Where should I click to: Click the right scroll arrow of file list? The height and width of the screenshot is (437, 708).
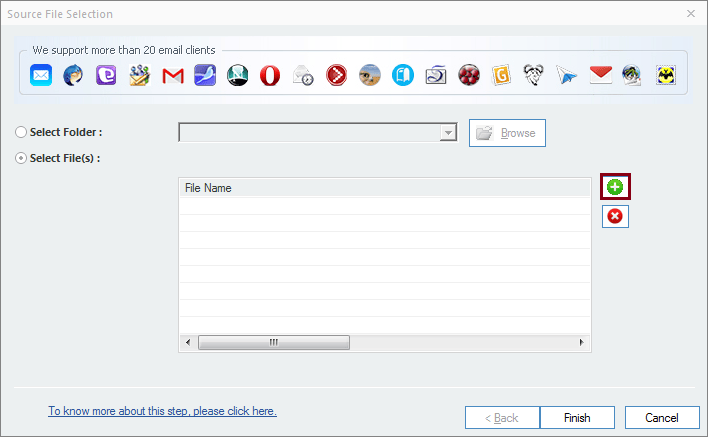[583, 342]
